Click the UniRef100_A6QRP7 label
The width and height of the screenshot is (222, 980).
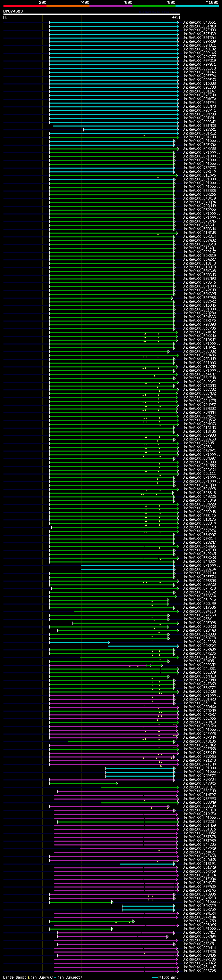(199, 508)
